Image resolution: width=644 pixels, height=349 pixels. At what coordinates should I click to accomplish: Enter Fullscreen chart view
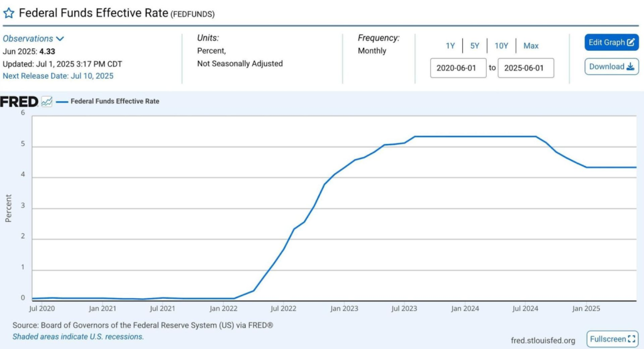coord(612,339)
